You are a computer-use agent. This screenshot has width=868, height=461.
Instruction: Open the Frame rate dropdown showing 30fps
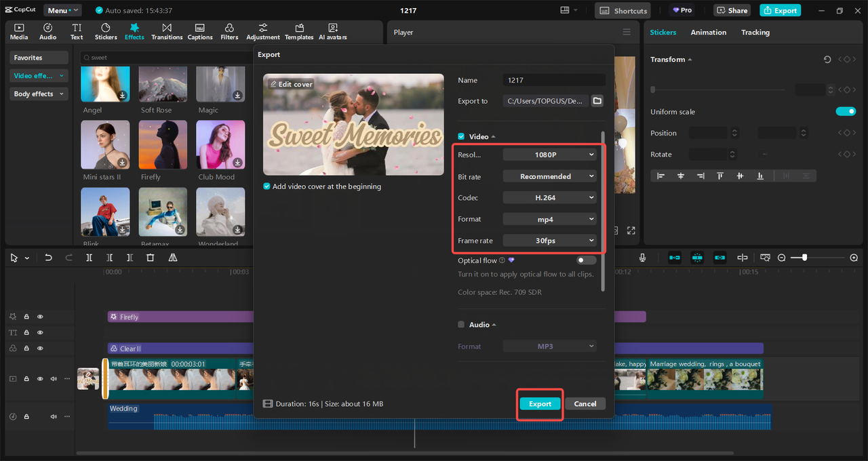point(550,241)
